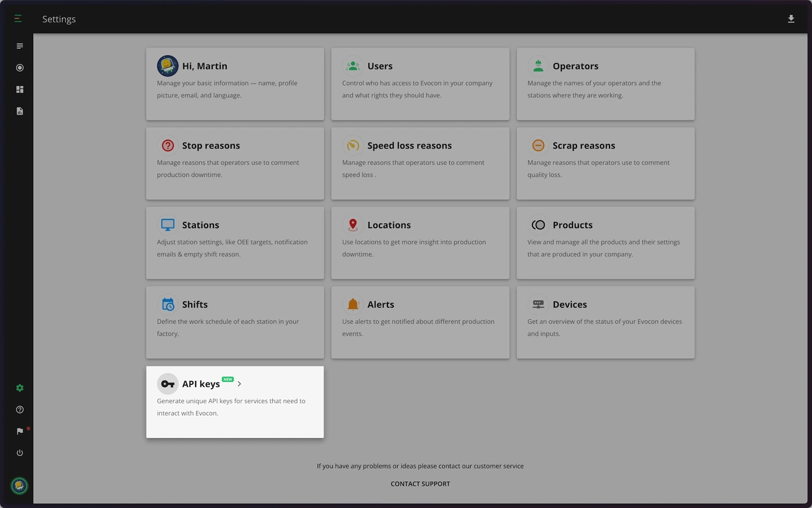Click the Scrap reasons minus icon
This screenshot has width=812, height=508.
tap(538, 145)
